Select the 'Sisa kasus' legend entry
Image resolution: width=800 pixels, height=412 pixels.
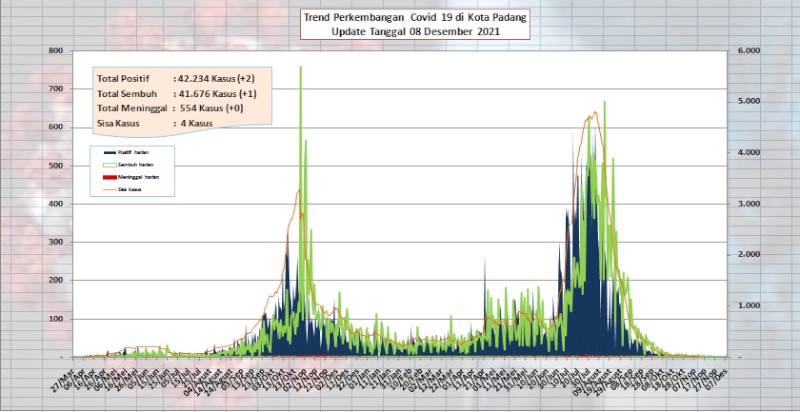coord(122,189)
